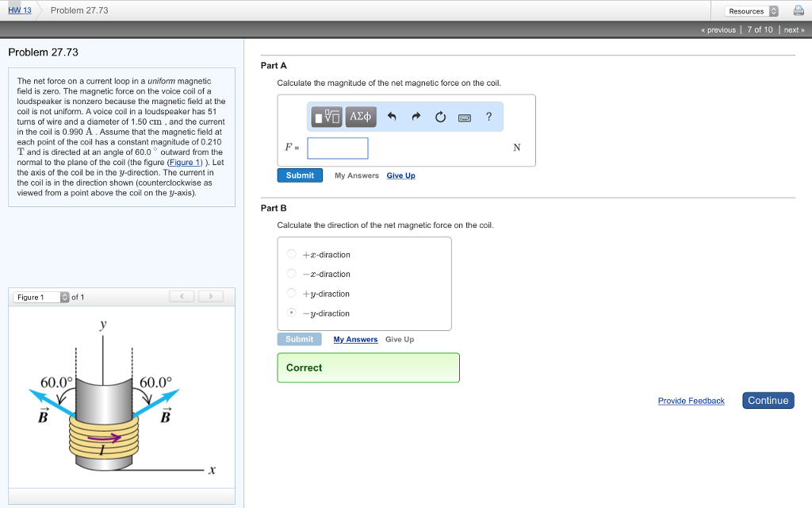The image size is (812, 508).
Task: Select the +x-direction radio option
Action: [292, 254]
